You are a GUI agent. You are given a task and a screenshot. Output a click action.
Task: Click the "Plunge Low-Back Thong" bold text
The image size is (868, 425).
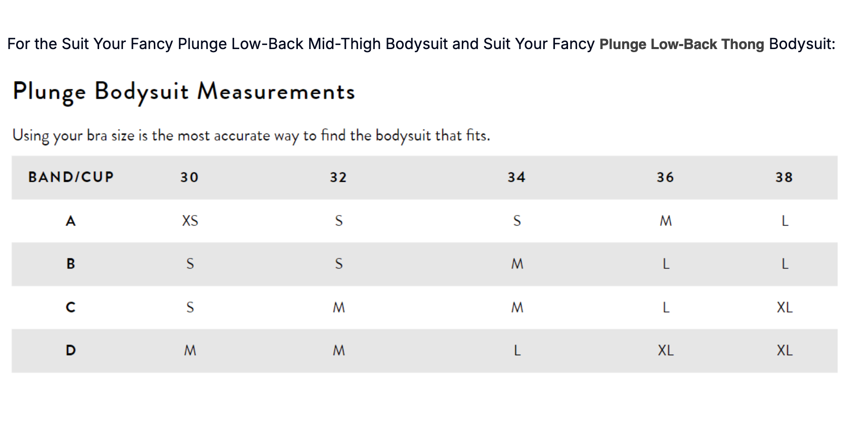[681, 45]
